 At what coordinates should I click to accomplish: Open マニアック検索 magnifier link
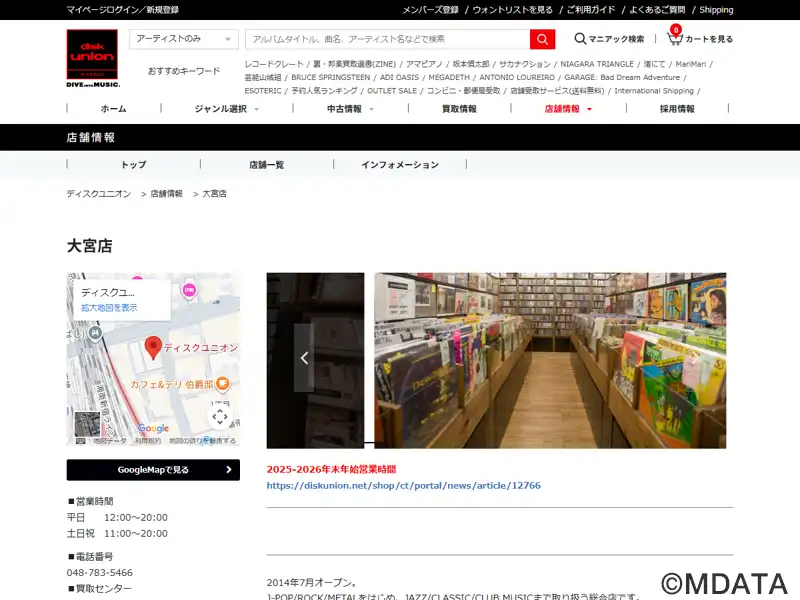click(609, 39)
